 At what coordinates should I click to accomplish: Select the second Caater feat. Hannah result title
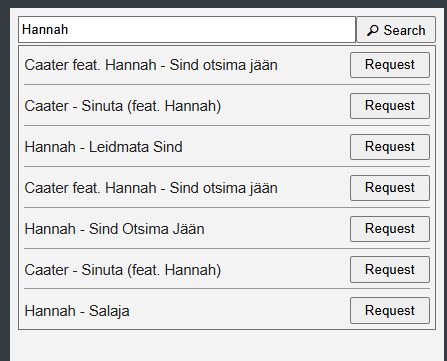click(x=151, y=188)
